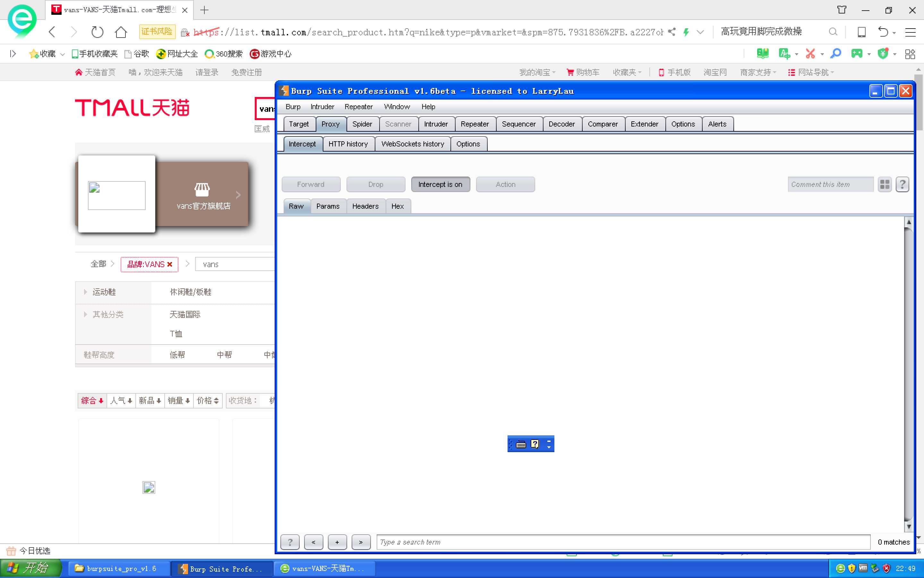
Task: Click the search magnifier in the browser search box
Action: pos(833,32)
